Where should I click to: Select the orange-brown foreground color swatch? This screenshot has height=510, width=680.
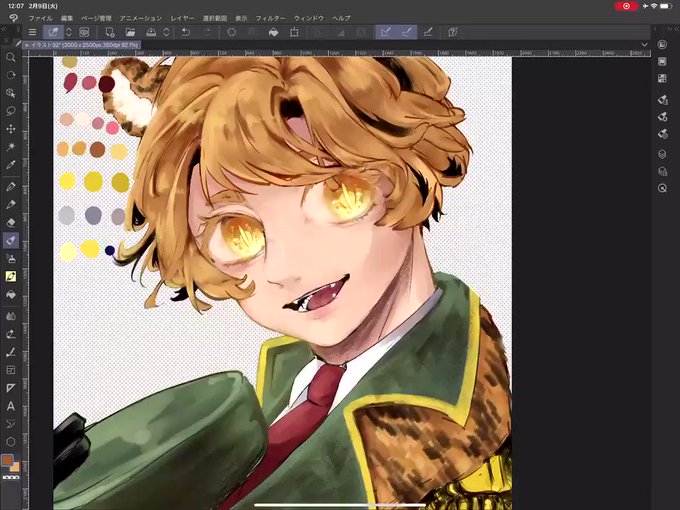pos(7,460)
